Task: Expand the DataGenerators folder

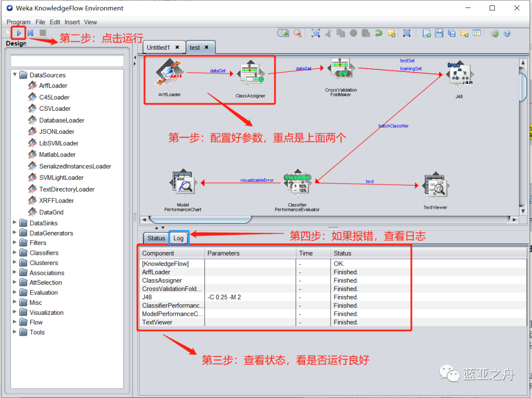Action: point(15,232)
